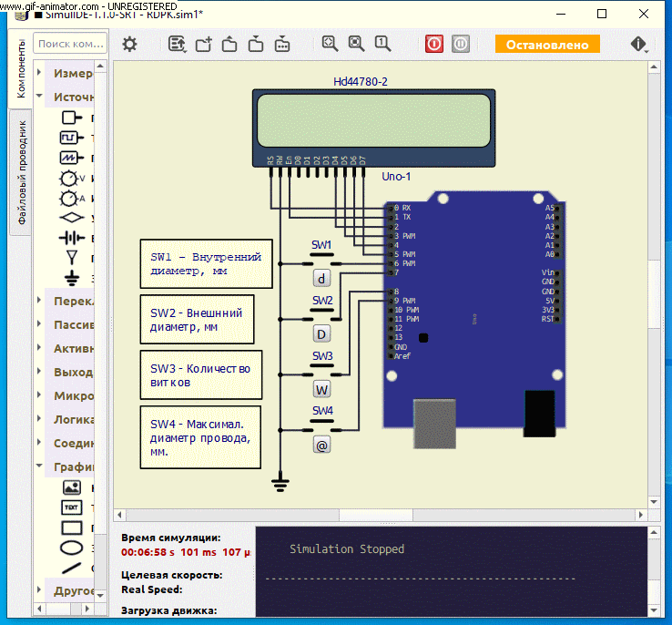Select the diamond-shaped controlled source component

(72, 218)
